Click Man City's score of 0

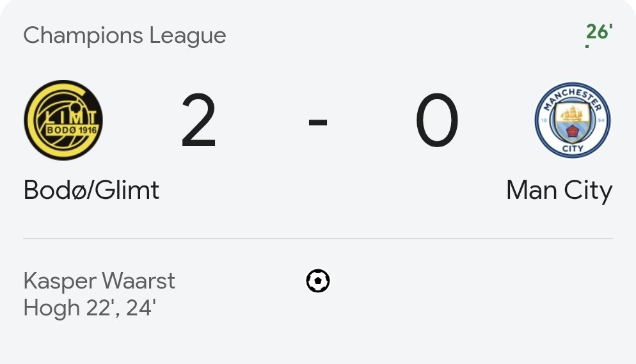pos(437,121)
